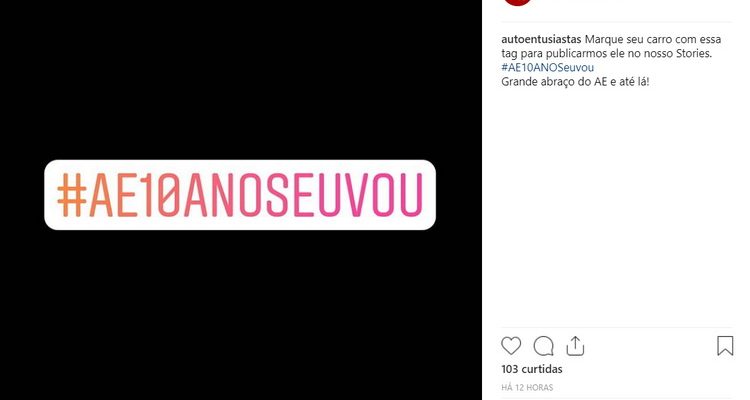Open comments via the speech bubble icon
The image size is (750, 400).
[543, 346]
